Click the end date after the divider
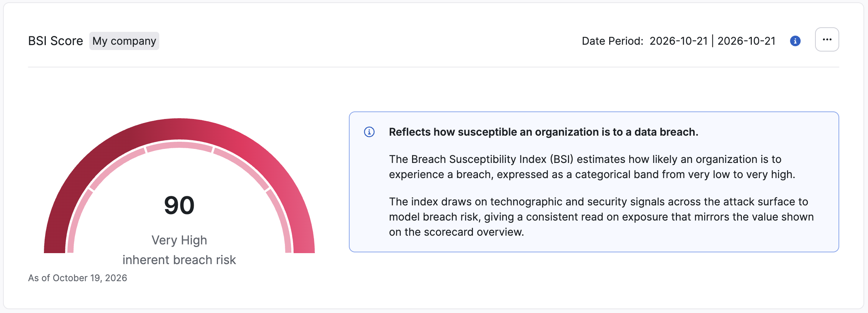 pos(747,41)
